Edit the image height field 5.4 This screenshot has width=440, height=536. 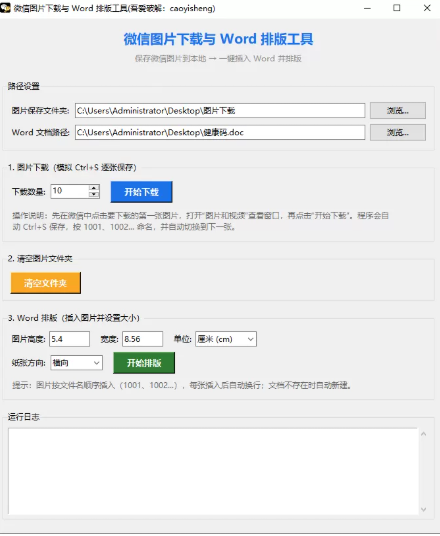[x=69, y=339]
